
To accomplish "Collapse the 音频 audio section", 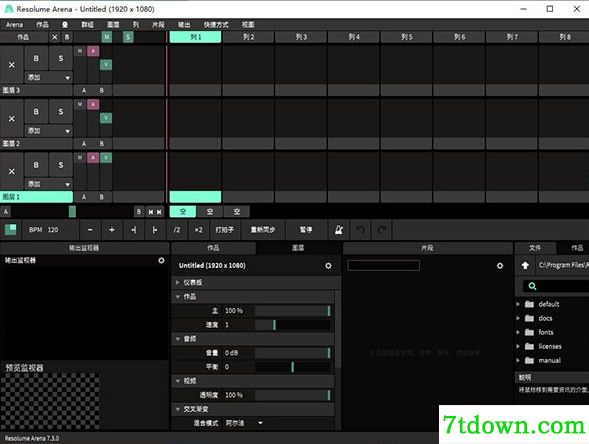I will [x=178, y=339].
